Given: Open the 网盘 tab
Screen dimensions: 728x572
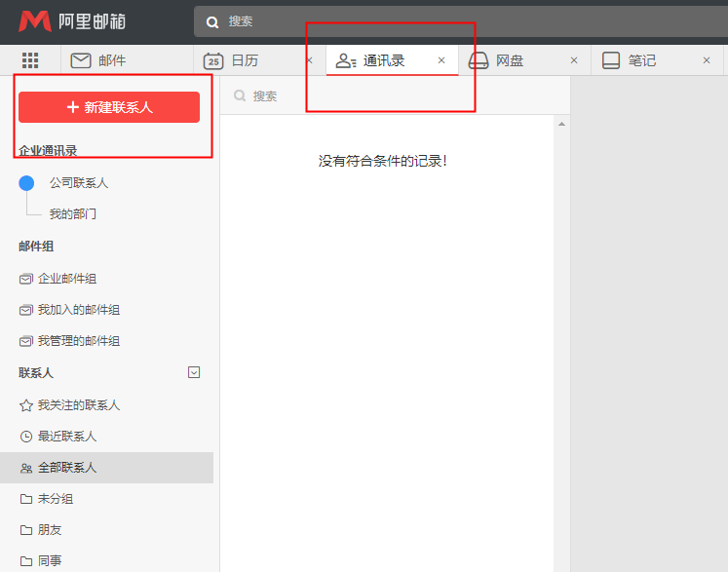Looking at the screenshot, I should (x=509, y=60).
